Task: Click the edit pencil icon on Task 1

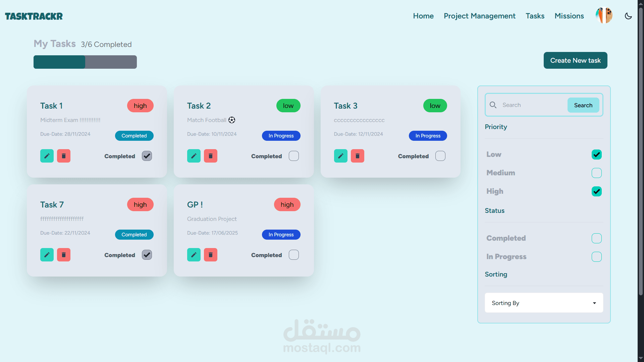Action: (47, 156)
